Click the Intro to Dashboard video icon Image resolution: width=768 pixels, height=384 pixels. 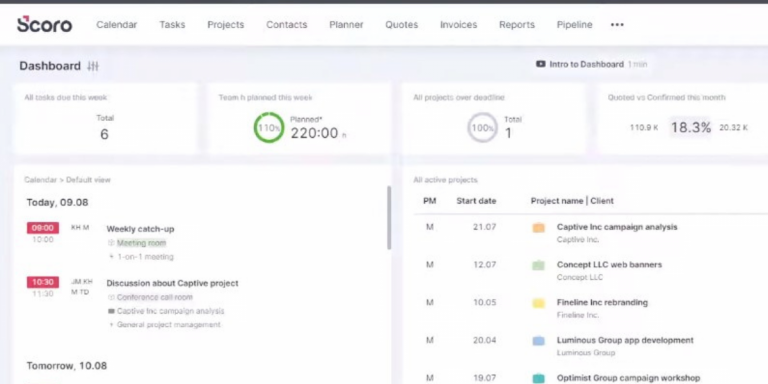541,64
